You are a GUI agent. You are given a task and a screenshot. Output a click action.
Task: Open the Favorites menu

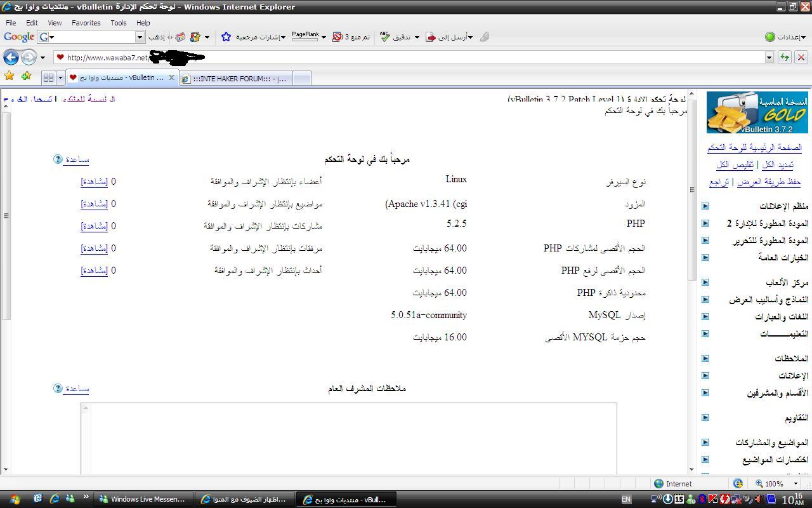click(86, 23)
